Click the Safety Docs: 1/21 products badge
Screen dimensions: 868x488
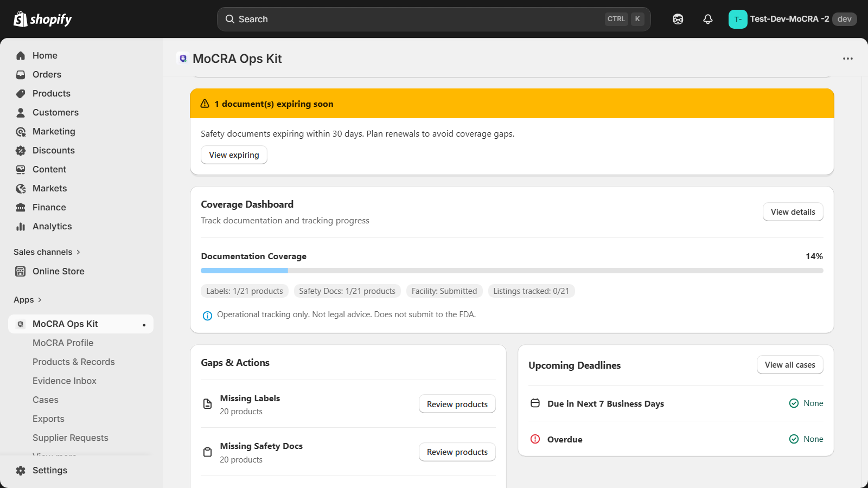(x=347, y=291)
